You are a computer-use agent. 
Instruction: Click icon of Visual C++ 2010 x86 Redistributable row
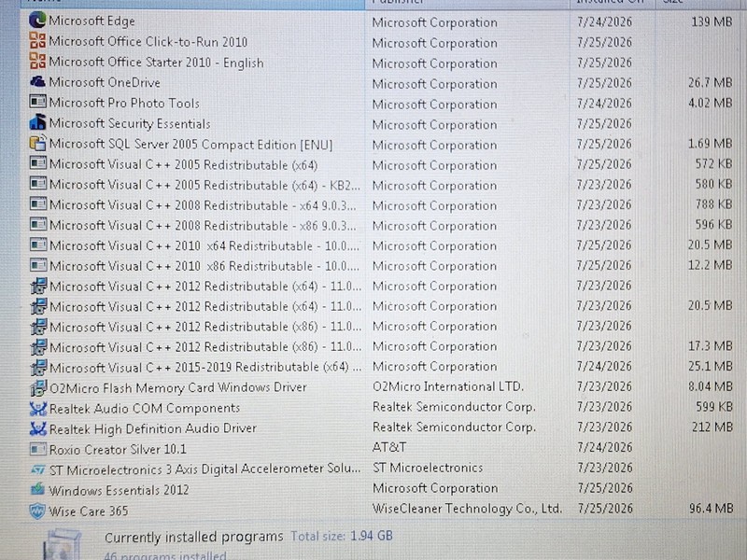[37, 265]
